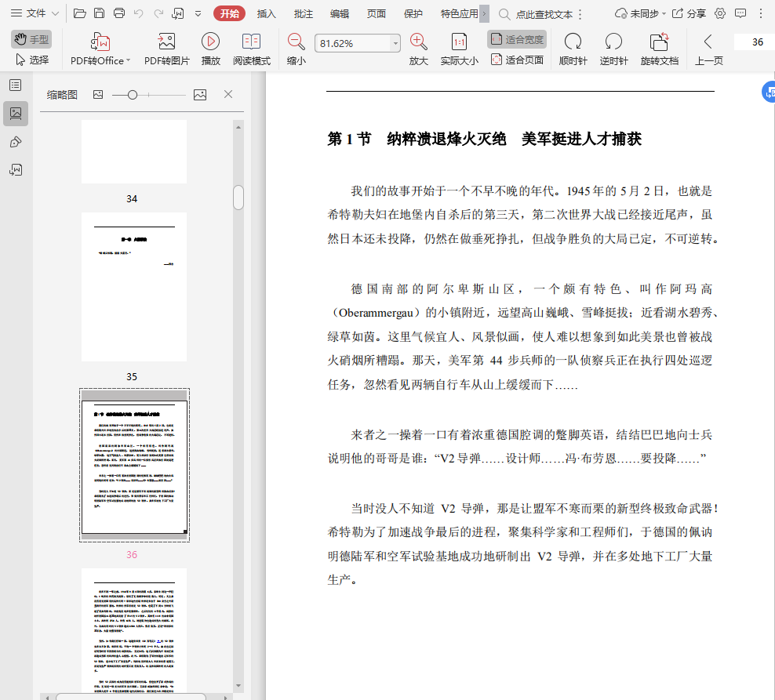The height and width of the screenshot is (700, 775).
Task: Open the PDF转图片 tool
Action: (x=166, y=42)
